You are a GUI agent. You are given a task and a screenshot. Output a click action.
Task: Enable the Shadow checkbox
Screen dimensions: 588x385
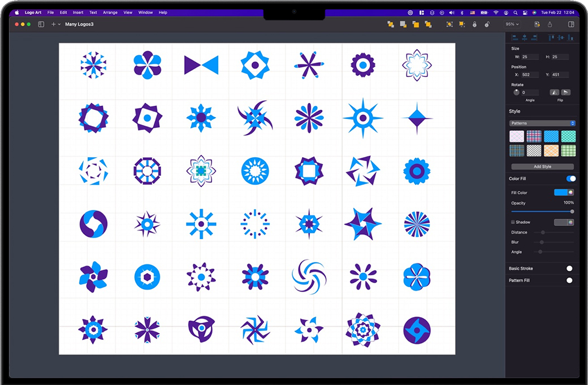click(513, 222)
